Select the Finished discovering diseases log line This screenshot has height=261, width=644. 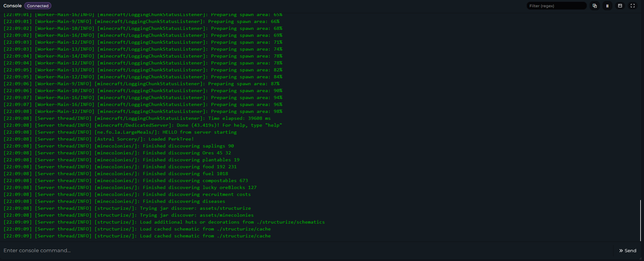point(114,201)
